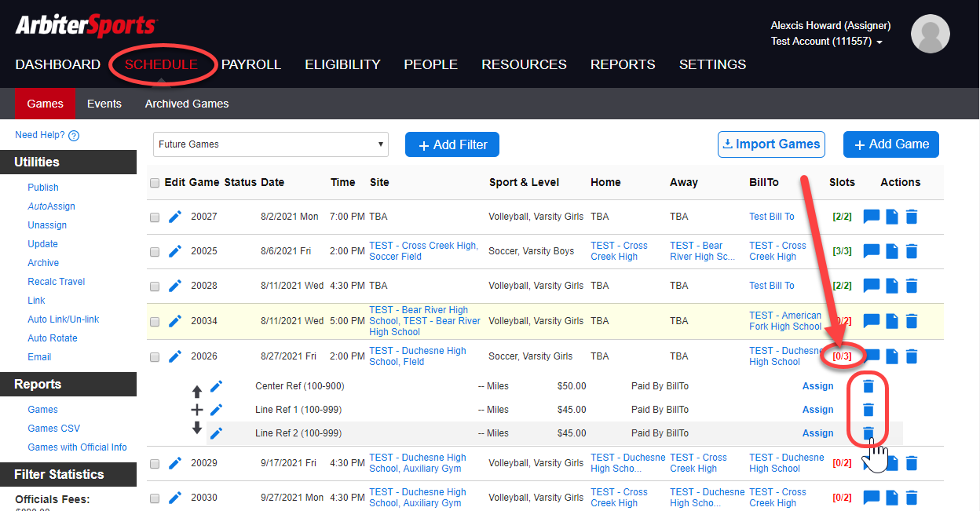Delete game 20025 with trash icon
This screenshot has width=980, height=511.
(911, 251)
